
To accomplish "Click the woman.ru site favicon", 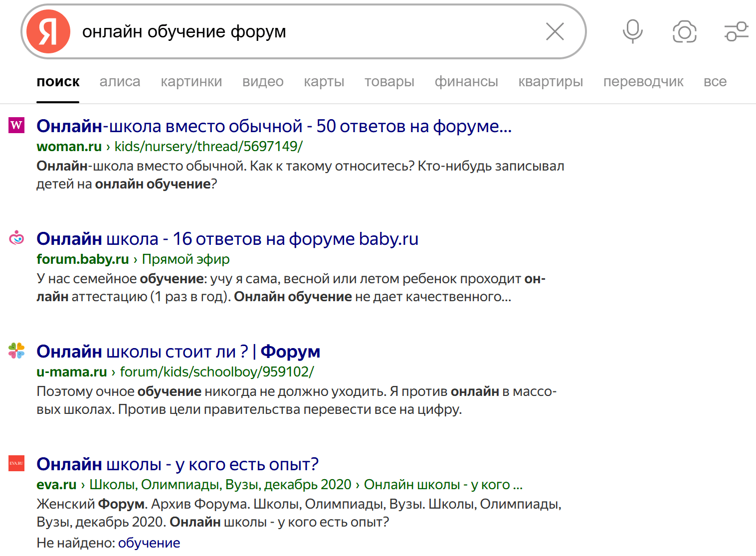I will point(16,126).
